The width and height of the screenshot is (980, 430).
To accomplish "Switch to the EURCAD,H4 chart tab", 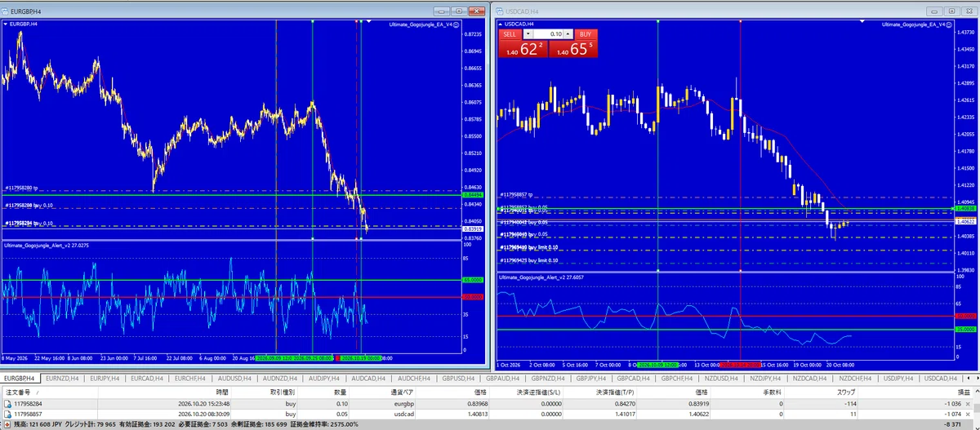I will [x=148, y=379].
